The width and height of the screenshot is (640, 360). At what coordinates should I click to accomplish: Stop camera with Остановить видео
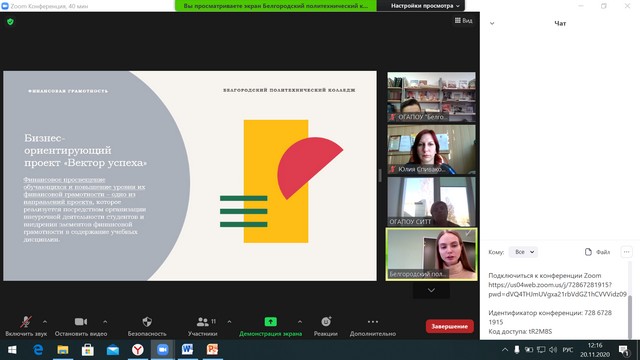(x=81, y=326)
